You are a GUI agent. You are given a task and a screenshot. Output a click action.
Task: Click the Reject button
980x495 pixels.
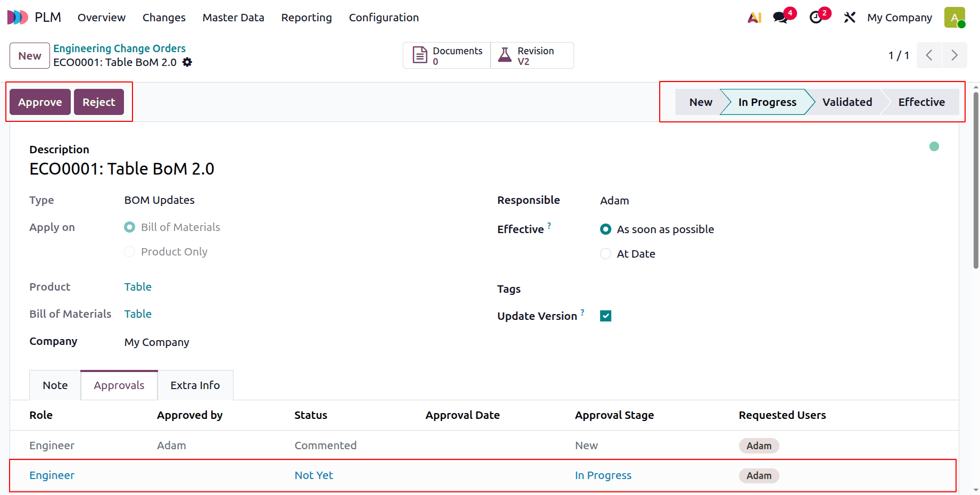click(x=98, y=102)
